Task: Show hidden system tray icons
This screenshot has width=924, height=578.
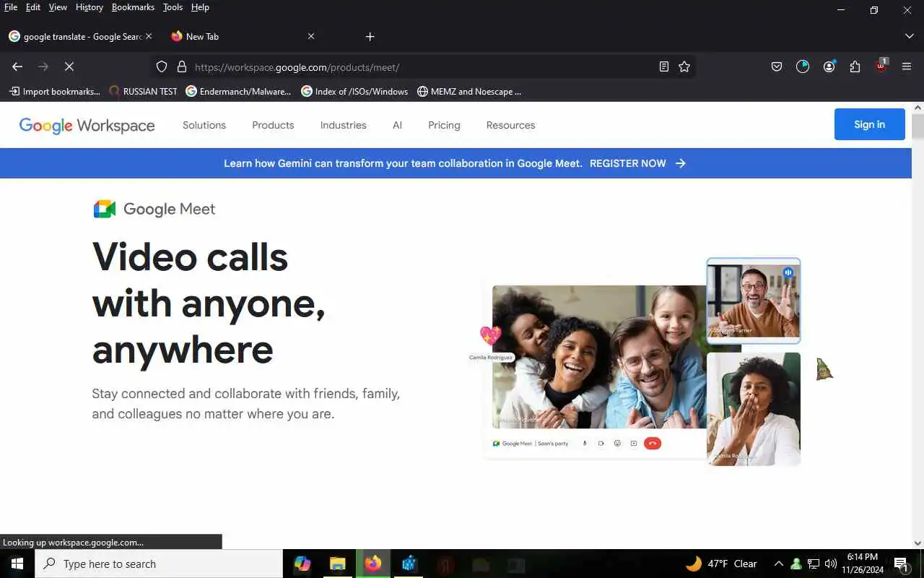Action: pos(778,564)
